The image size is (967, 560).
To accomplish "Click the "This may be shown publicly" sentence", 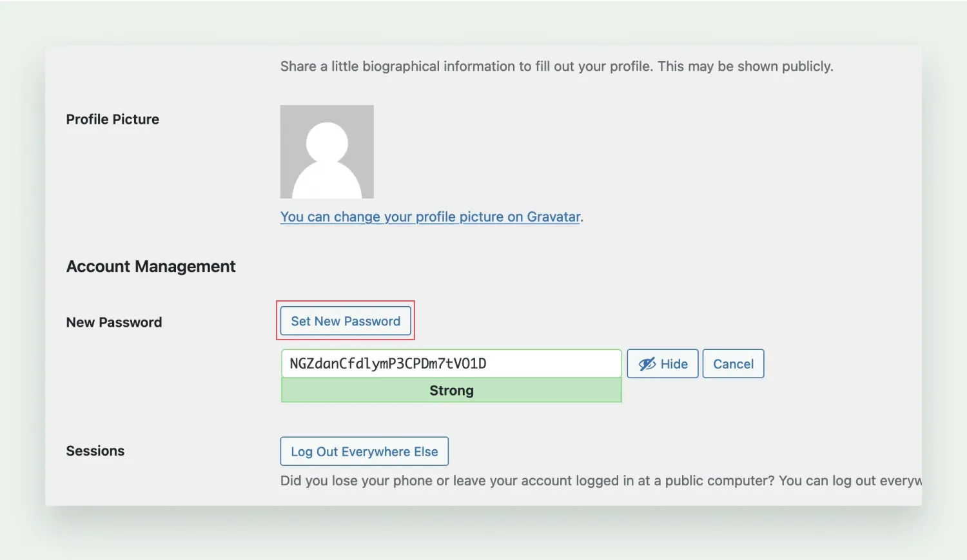I will click(745, 66).
